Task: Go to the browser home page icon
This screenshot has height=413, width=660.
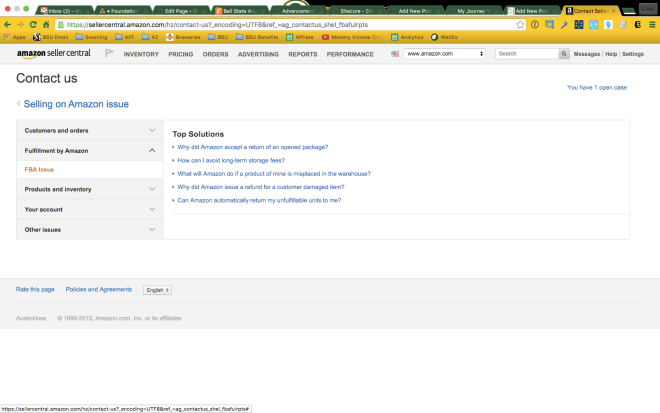Action: [46, 24]
